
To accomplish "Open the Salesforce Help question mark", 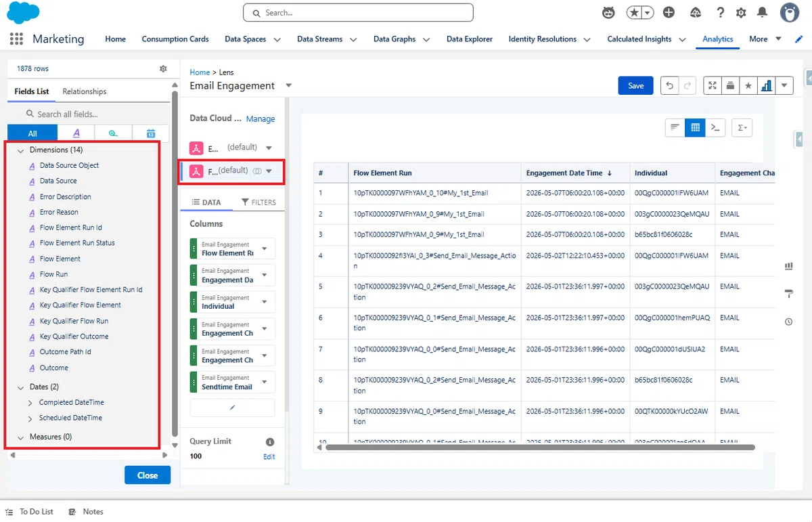I will [720, 13].
